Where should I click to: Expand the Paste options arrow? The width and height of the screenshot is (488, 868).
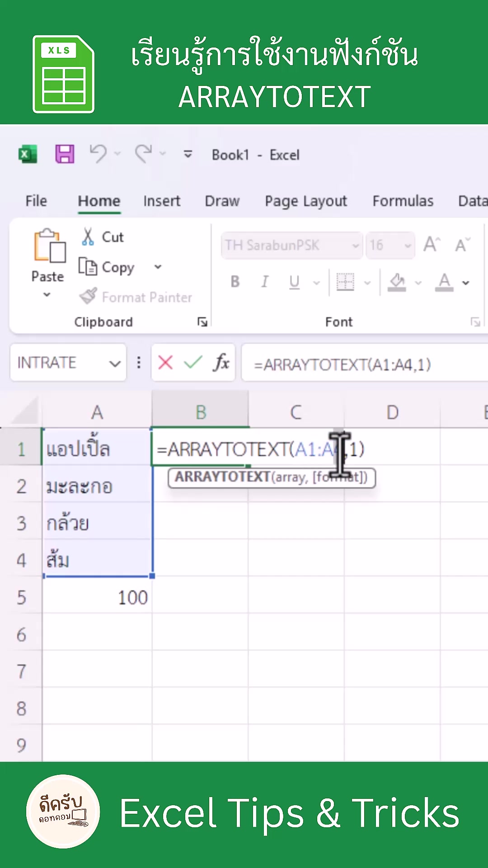[x=47, y=295]
